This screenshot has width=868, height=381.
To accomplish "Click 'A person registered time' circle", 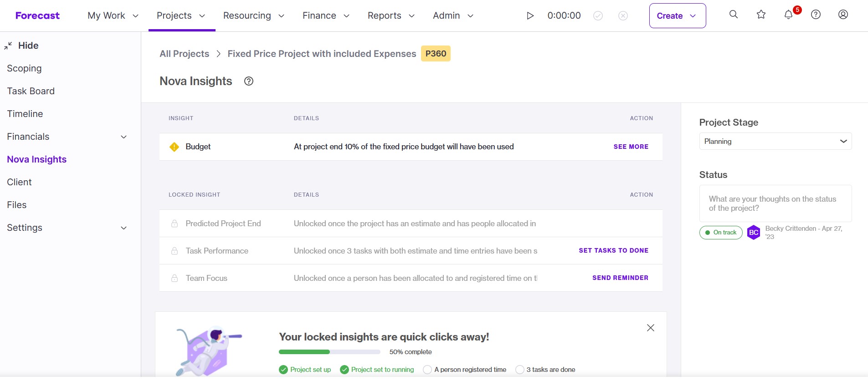I will pos(427,370).
